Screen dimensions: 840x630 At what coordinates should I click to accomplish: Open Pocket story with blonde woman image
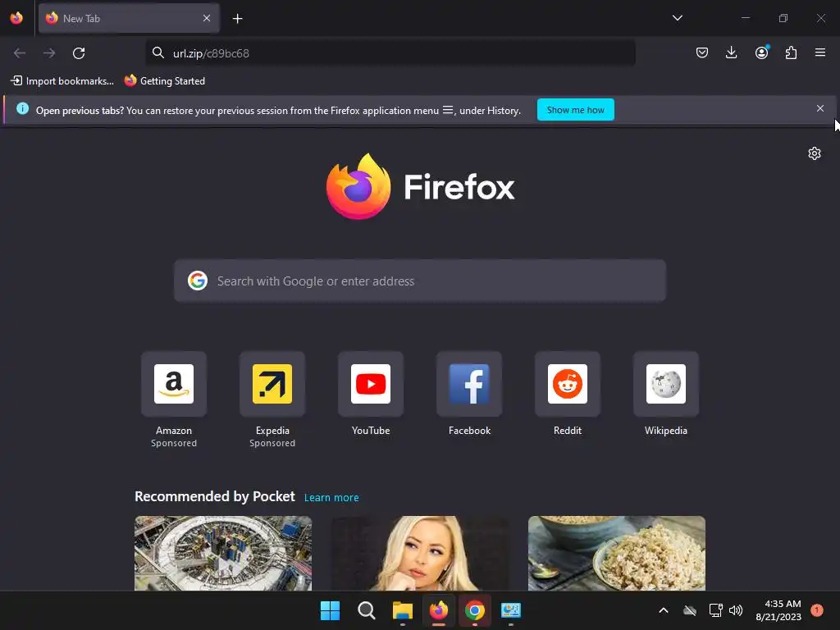click(x=420, y=553)
